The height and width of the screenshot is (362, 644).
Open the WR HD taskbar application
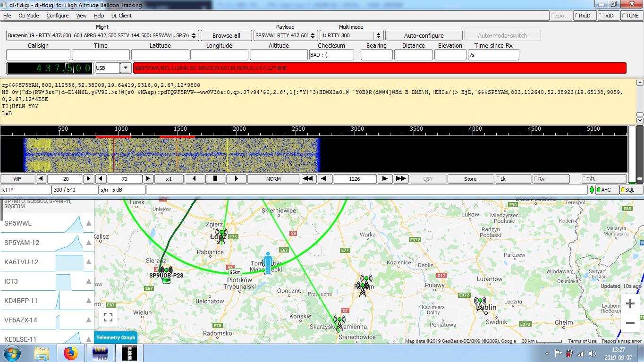click(x=100, y=353)
